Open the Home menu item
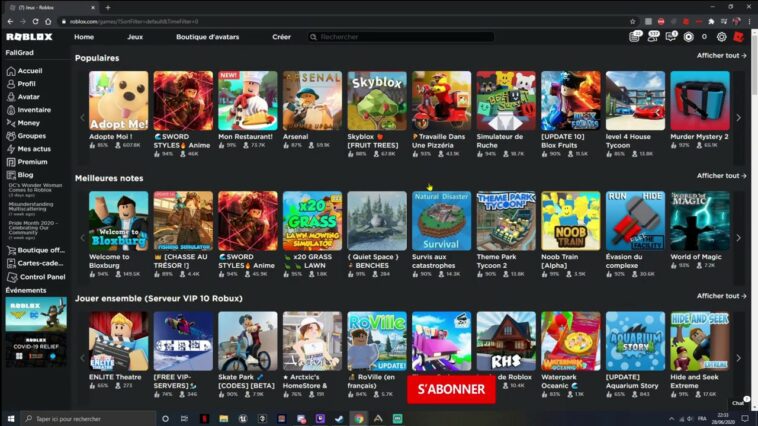The image size is (758, 426). point(84,37)
